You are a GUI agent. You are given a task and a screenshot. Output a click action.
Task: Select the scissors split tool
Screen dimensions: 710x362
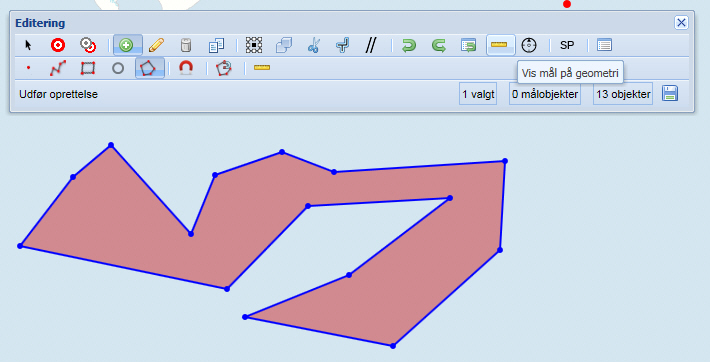click(x=313, y=45)
